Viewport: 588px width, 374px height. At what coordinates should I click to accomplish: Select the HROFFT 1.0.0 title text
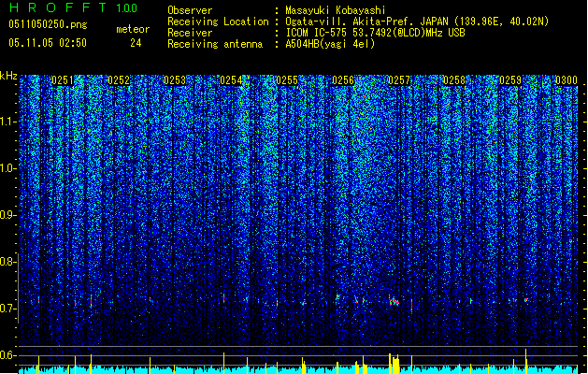click(x=74, y=7)
